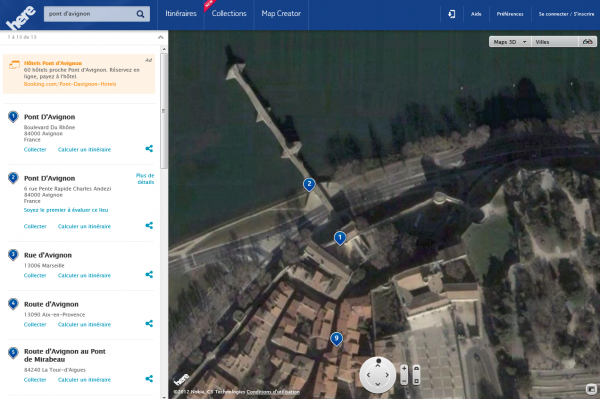Click map marker 9 over the rooftops
Screen dimensions: 600x399
click(x=336, y=339)
